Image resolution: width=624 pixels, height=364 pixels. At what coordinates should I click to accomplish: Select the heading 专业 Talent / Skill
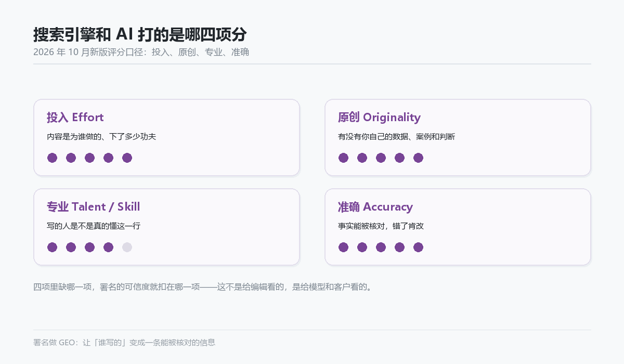tap(94, 206)
